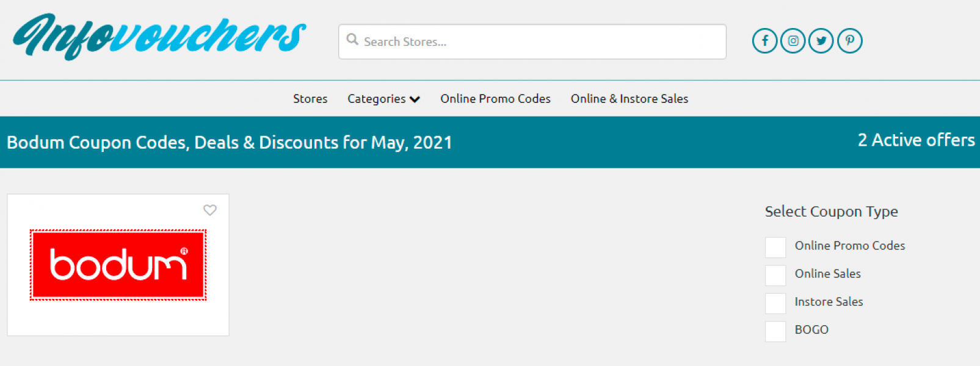
Task: Favorite Bodum with the heart icon
Action: click(x=210, y=210)
